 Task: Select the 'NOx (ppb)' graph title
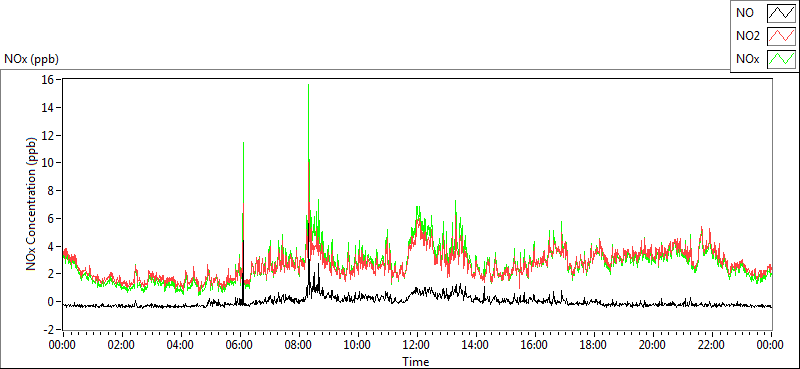tap(32, 59)
